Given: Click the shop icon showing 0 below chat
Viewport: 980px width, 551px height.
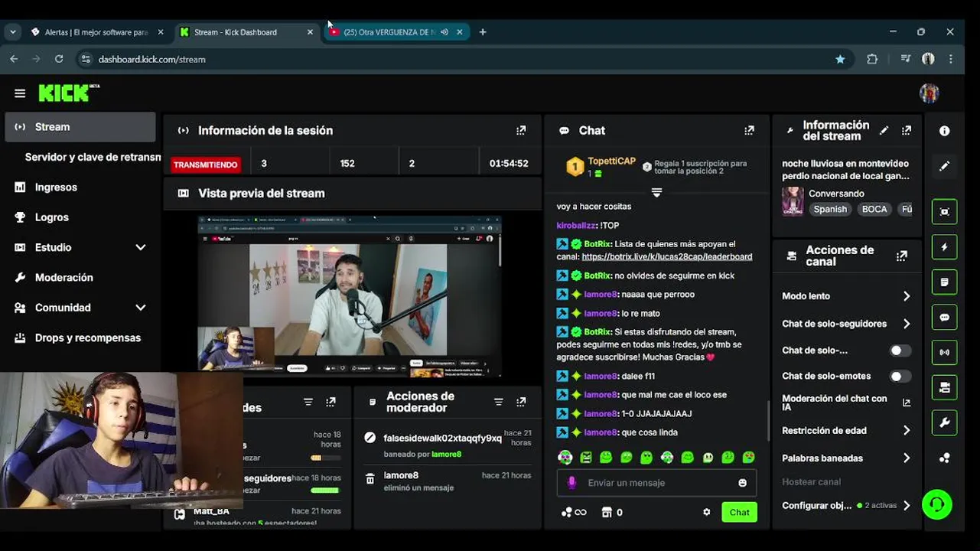Looking at the screenshot, I should pos(612,512).
